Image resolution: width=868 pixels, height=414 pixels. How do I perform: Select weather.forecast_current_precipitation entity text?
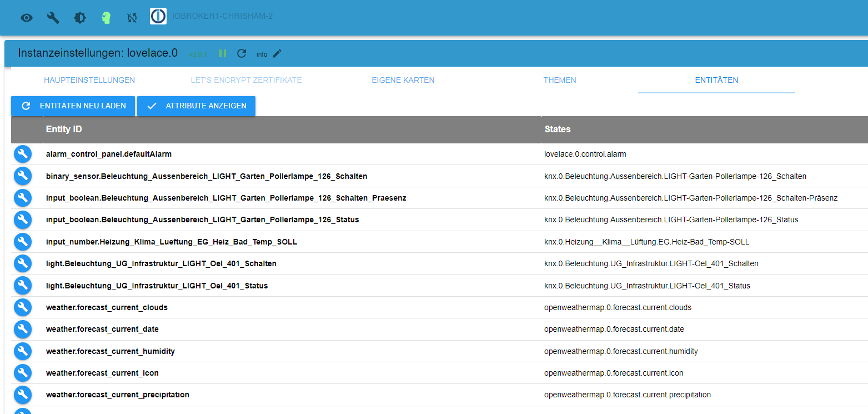pos(118,395)
